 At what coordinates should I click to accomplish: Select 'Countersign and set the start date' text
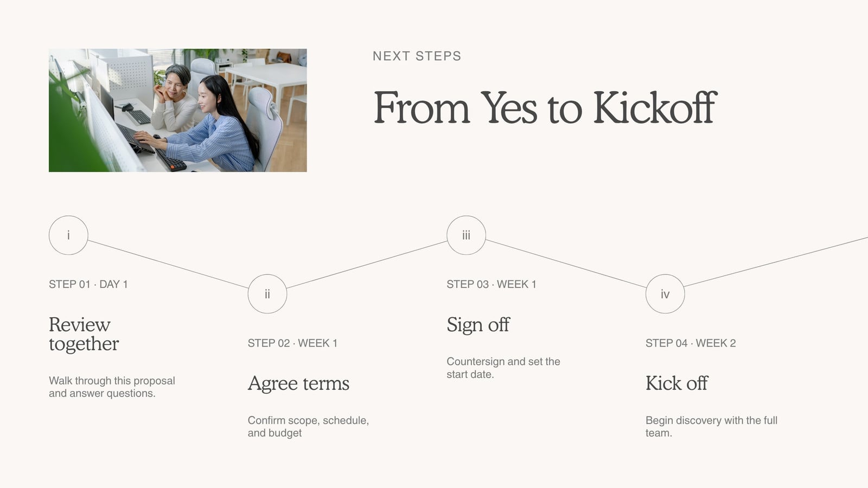point(503,368)
